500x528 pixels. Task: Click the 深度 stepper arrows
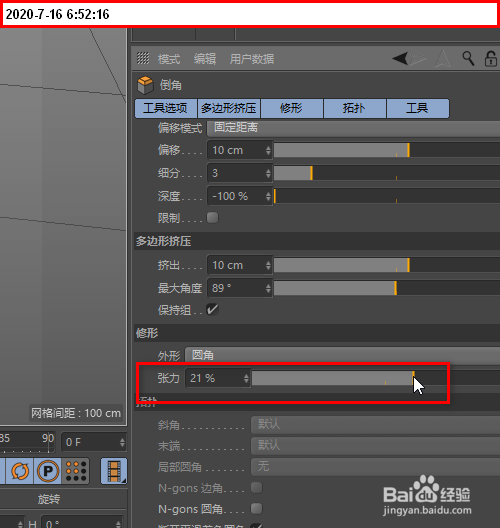coord(268,196)
